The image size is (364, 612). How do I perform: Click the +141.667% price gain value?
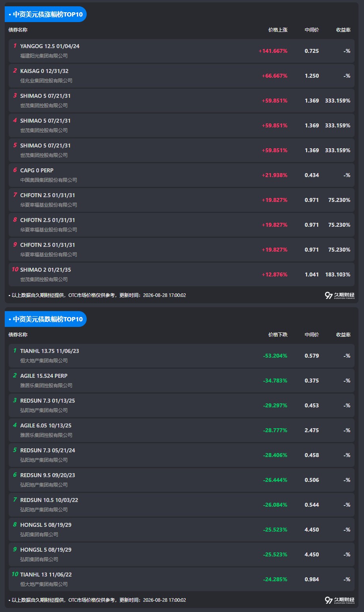click(x=273, y=51)
